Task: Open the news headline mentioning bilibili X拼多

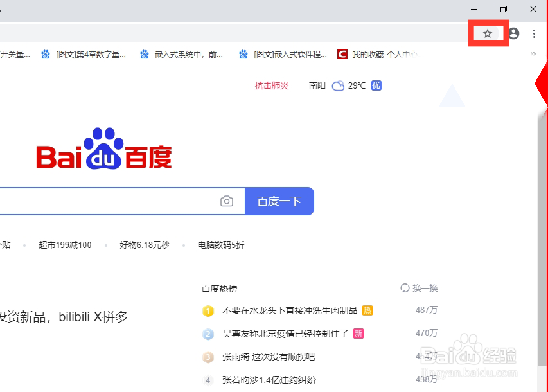Action: (x=64, y=317)
